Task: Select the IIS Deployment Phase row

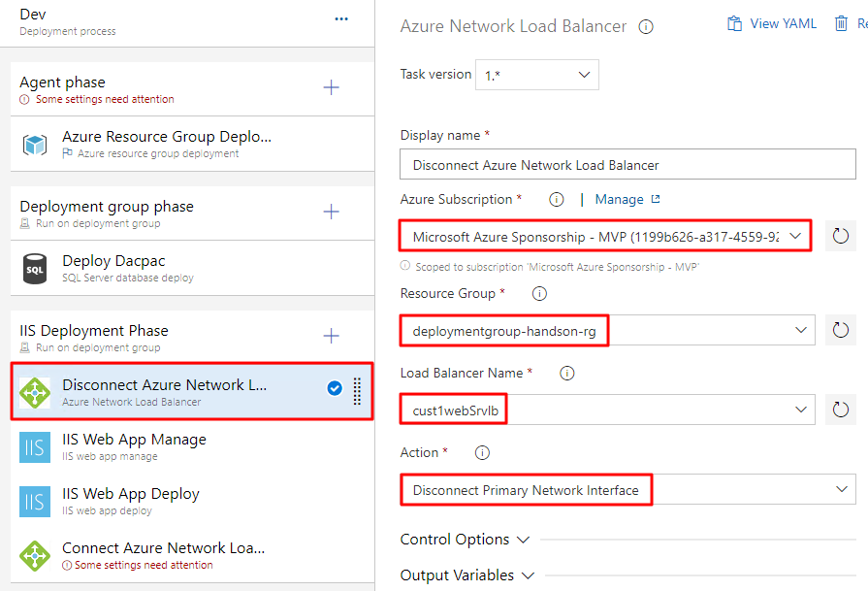Action: pos(192,338)
